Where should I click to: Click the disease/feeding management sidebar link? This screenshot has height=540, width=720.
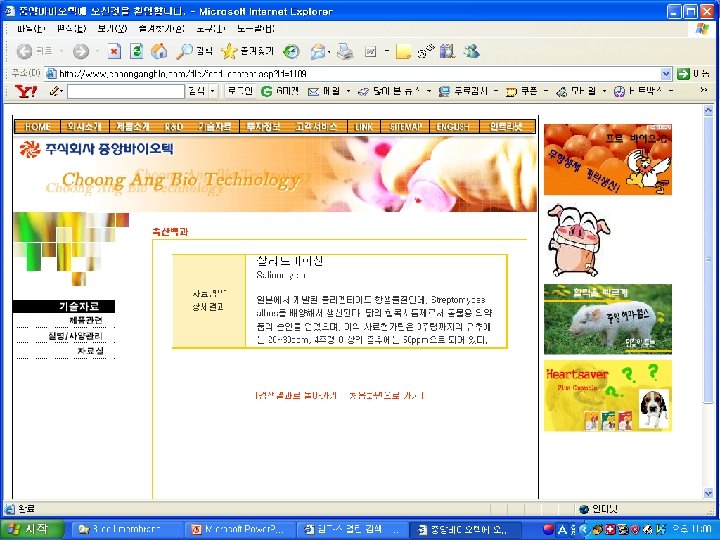click(x=75, y=336)
